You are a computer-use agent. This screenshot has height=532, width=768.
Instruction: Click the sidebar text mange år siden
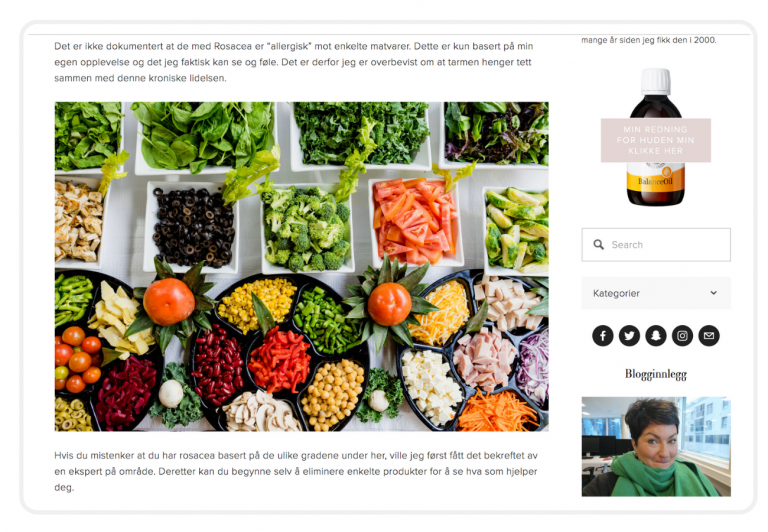[648, 40]
